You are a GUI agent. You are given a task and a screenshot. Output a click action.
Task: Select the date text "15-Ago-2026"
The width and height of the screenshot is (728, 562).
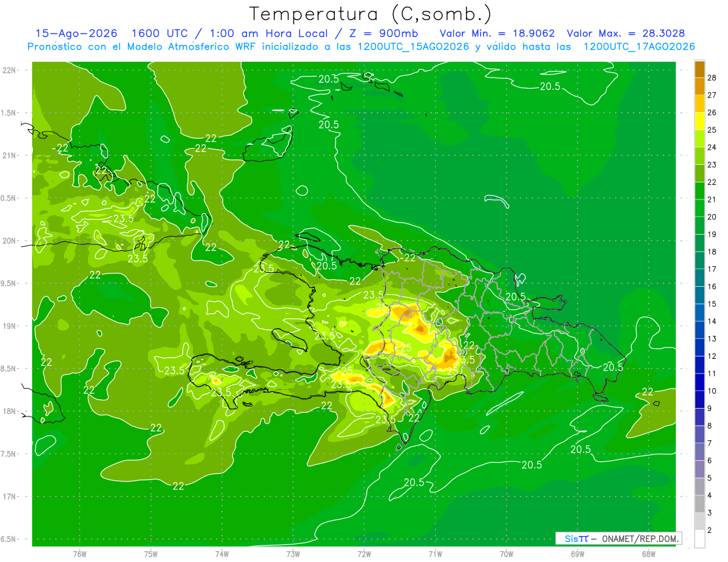point(76,33)
